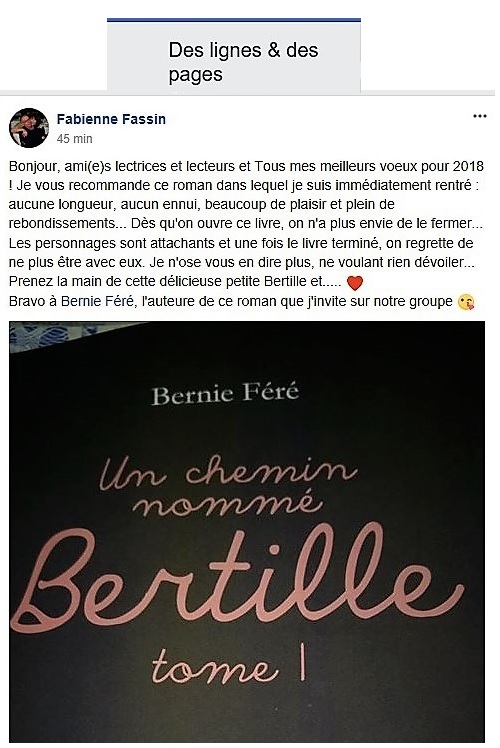Click the red heart emoji in the post
The width and height of the screenshot is (500, 748).
click(354, 283)
